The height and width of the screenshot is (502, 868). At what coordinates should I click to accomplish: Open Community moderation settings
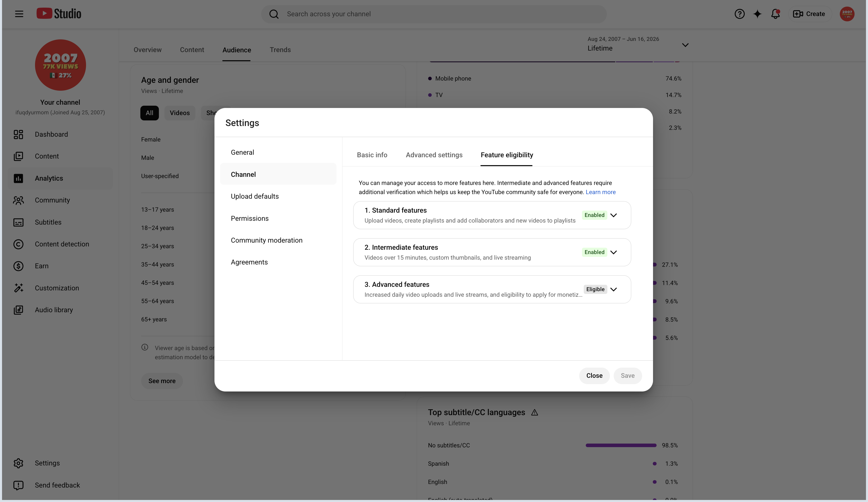278,240
